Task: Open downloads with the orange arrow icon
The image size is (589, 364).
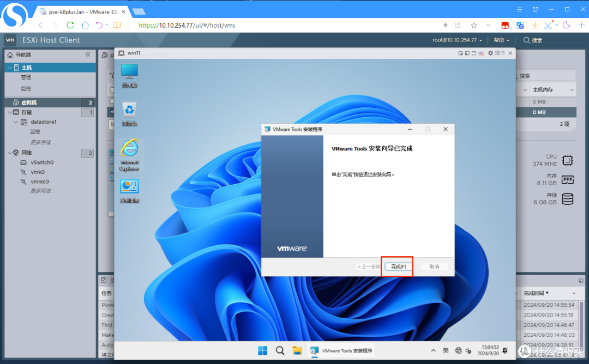Action: coord(535,25)
